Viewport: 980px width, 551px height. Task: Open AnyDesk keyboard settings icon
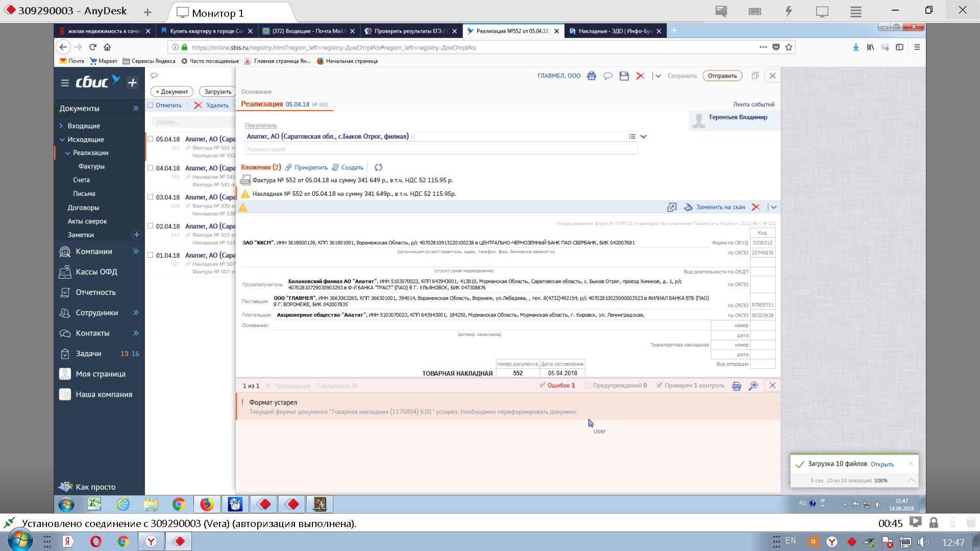[x=755, y=11]
